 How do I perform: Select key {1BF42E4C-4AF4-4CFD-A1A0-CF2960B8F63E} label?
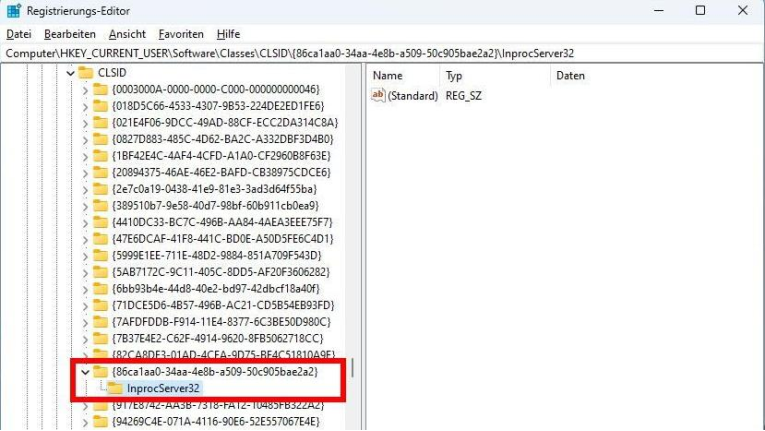(x=221, y=156)
